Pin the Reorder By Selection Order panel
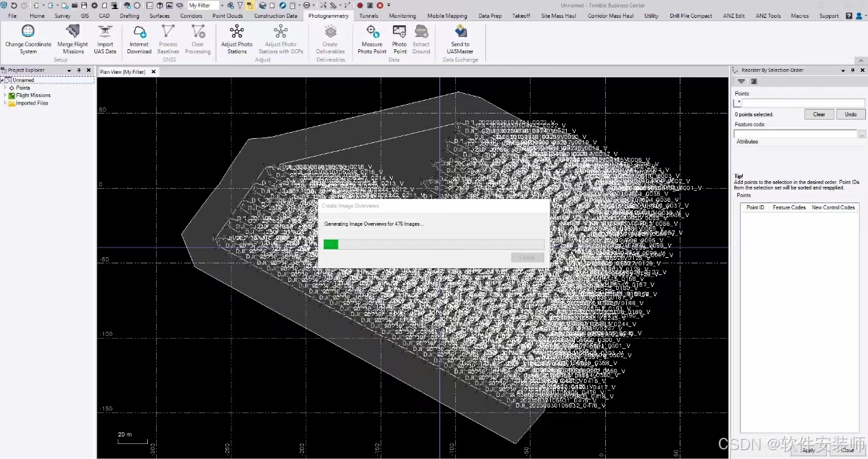Screen dimensions: 868x459 pos(853,70)
